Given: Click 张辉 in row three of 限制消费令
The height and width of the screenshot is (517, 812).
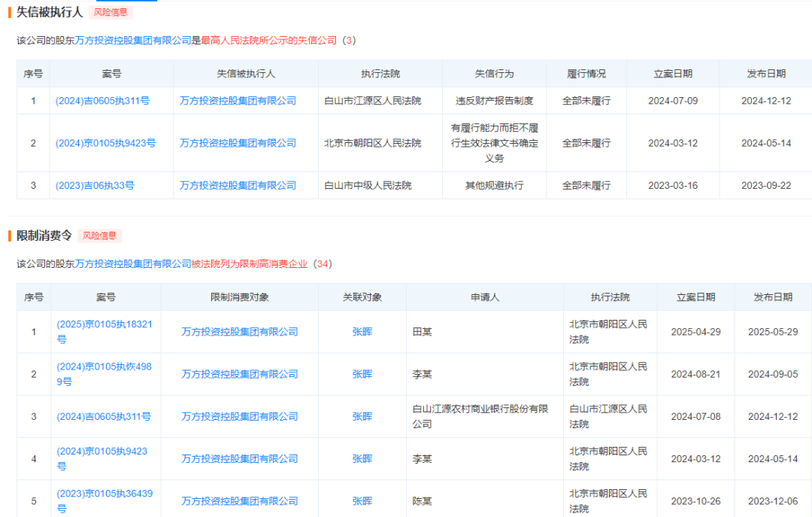Looking at the screenshot, I should (x=361, y=416).
